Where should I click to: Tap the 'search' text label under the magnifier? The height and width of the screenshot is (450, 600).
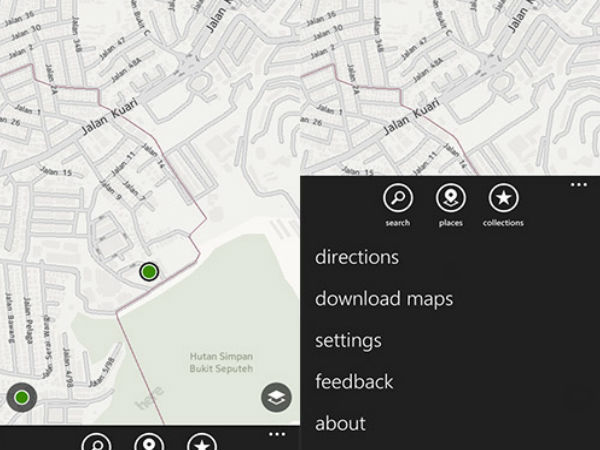397,223
